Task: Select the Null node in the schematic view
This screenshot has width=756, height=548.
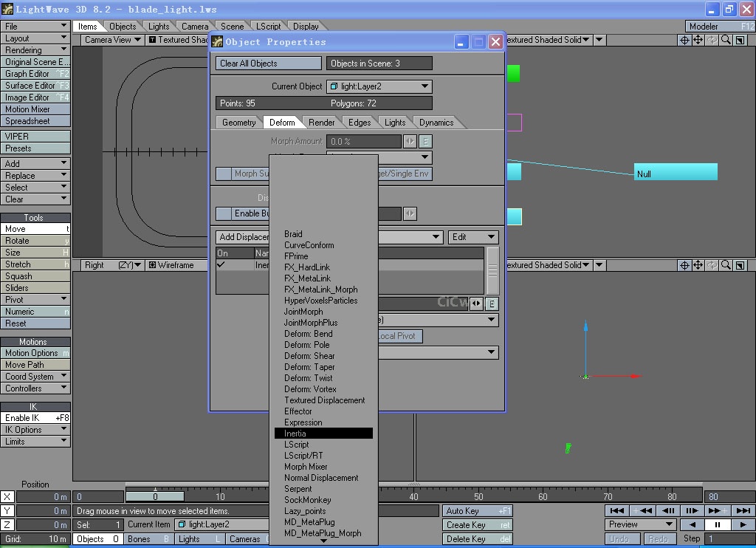Action: 676,172
